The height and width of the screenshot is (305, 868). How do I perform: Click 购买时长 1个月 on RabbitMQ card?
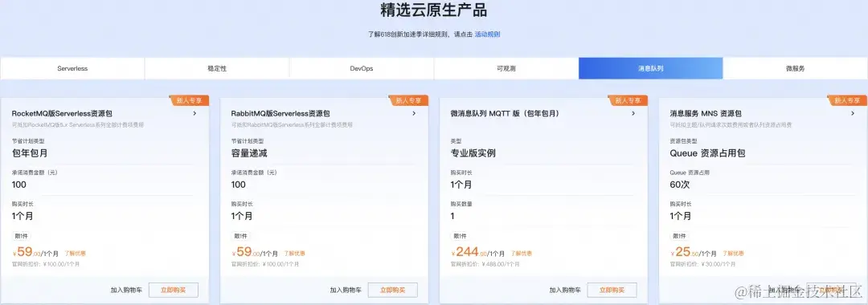242,216
